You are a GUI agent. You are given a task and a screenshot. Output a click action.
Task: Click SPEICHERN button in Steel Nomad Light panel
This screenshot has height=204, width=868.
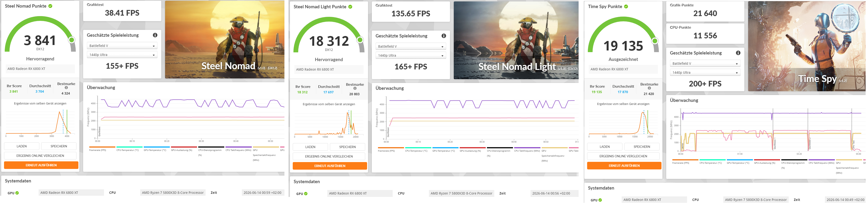347,147
